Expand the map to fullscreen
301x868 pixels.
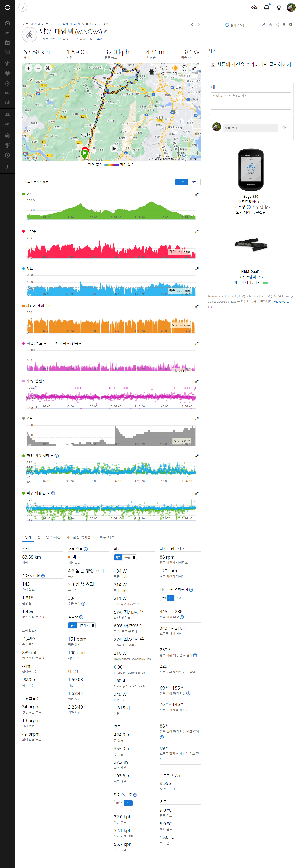(194, 68)
